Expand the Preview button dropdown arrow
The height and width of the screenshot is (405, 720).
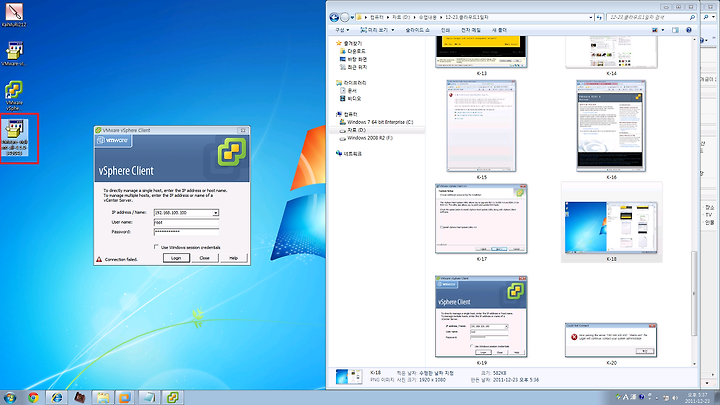(x=393, y=30)
